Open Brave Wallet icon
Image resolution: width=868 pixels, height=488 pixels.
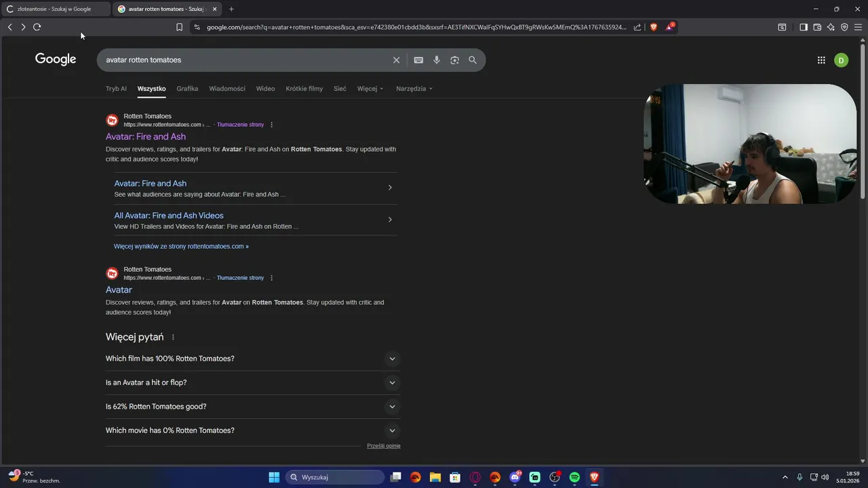tap(817, 27)
